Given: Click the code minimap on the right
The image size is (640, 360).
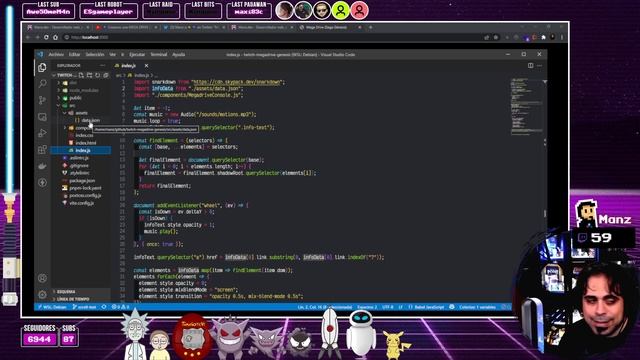Looking at the screenshot, I should (x=527, y=106).
